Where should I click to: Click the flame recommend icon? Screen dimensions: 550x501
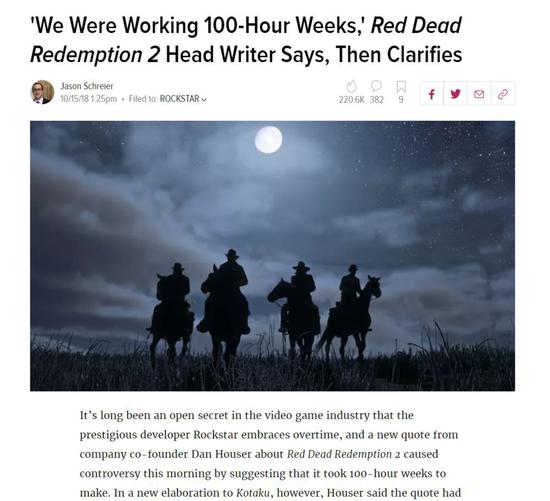351,87
